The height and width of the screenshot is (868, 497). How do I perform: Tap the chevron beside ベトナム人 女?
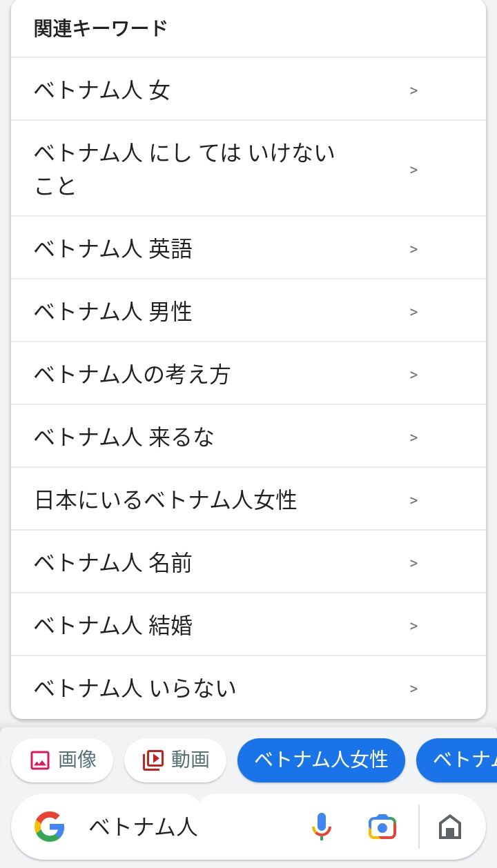click(413, 90)
